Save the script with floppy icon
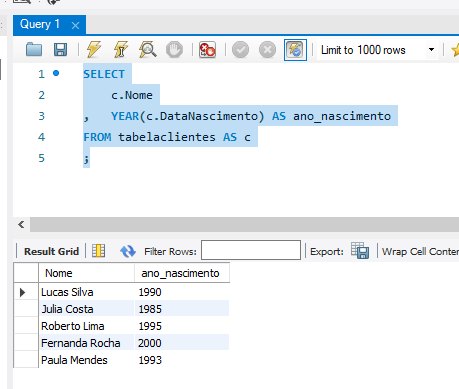The image size is (459, 389). point(60,50)
